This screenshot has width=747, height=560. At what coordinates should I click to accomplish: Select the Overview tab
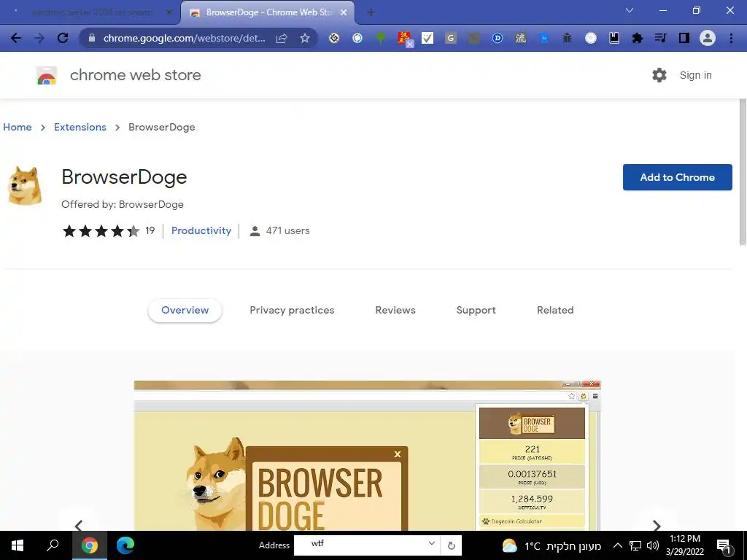tap(185, 311)
